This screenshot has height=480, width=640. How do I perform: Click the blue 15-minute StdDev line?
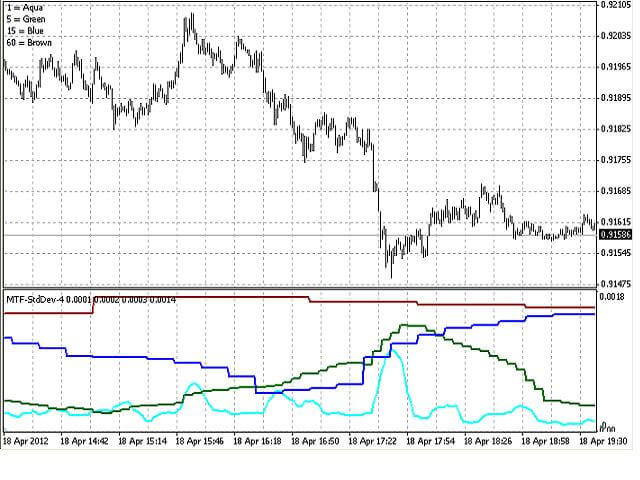coord(122,357)
